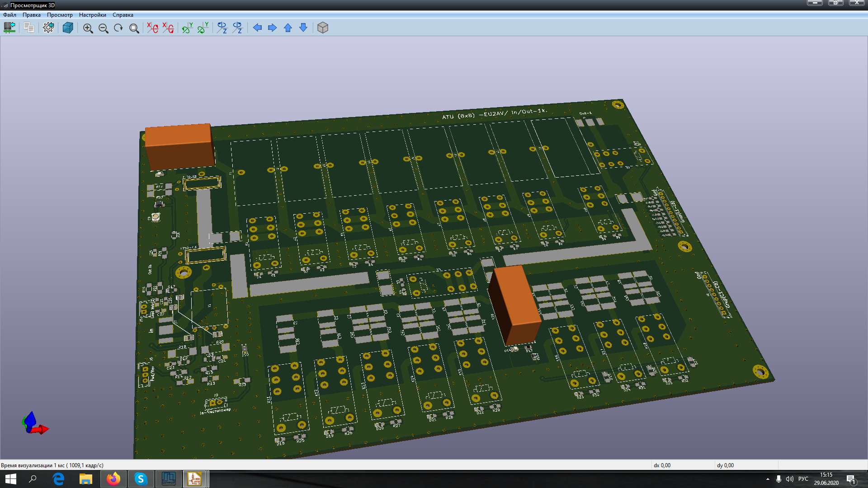Rotate X clockwise (first red icon)
This screenshot has width=868, height=488.
tap(153, 28)
